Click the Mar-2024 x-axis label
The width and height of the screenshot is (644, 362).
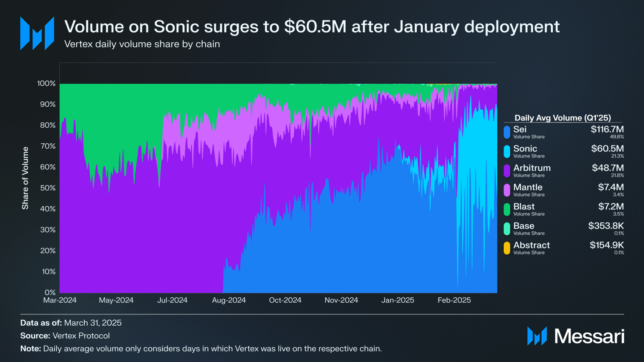60,300
